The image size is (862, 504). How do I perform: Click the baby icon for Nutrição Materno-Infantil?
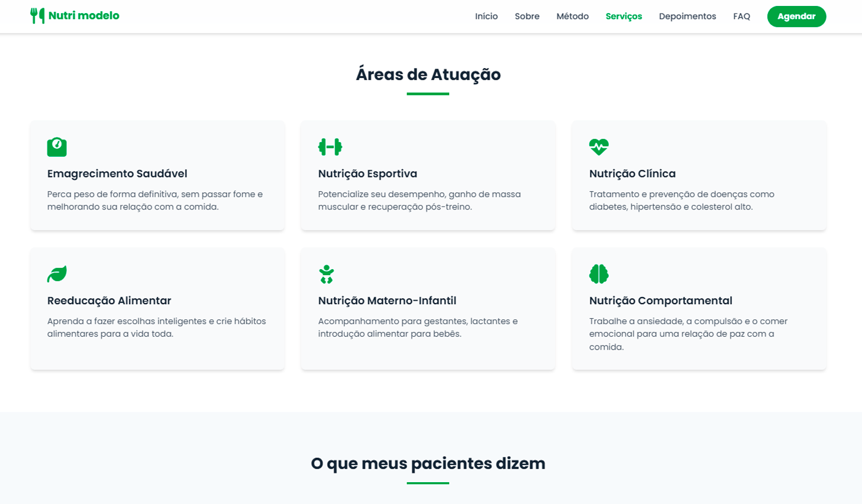327,274
